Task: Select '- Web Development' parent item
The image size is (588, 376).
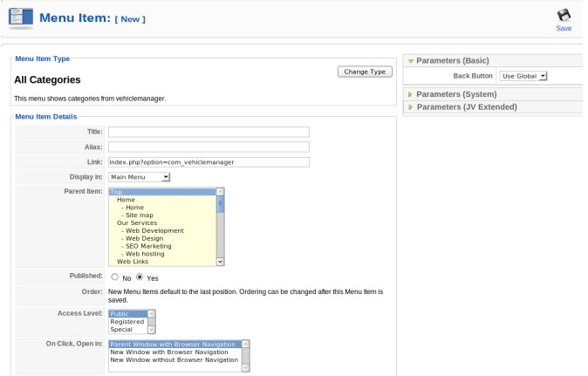Action: 162,230
